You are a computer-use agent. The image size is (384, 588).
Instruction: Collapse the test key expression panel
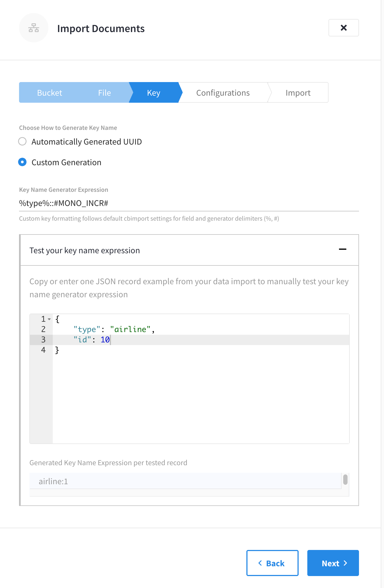342,249
